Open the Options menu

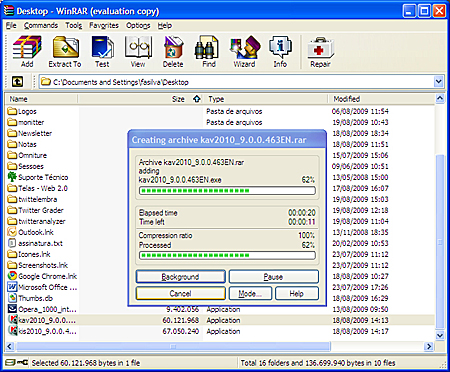[138, 25]
